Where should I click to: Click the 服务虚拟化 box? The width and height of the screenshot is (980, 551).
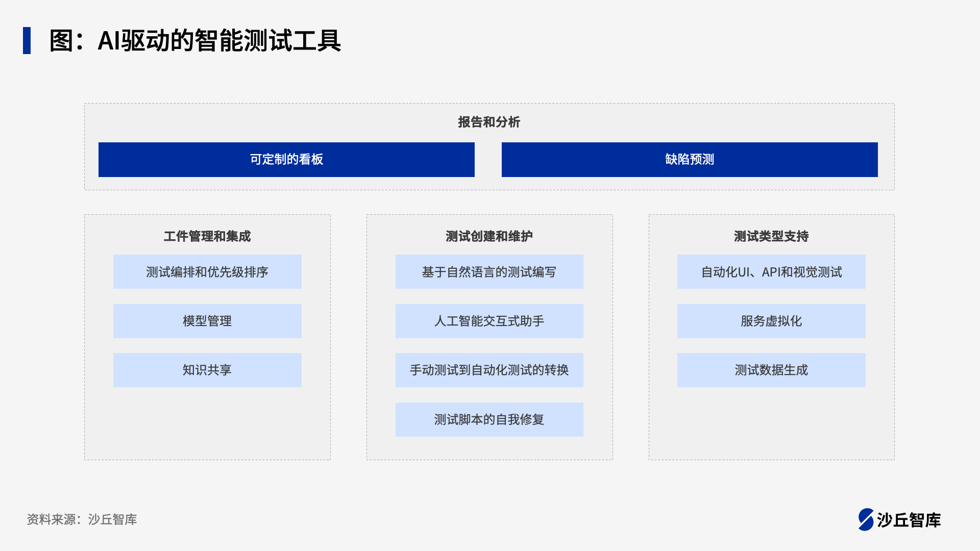point(771,321)
